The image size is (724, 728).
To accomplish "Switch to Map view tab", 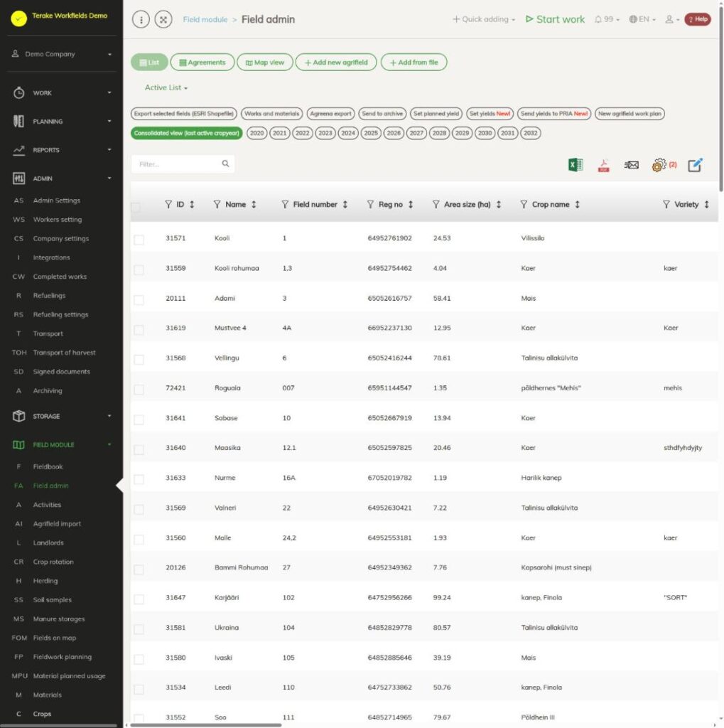I will [x=265, y=63].
